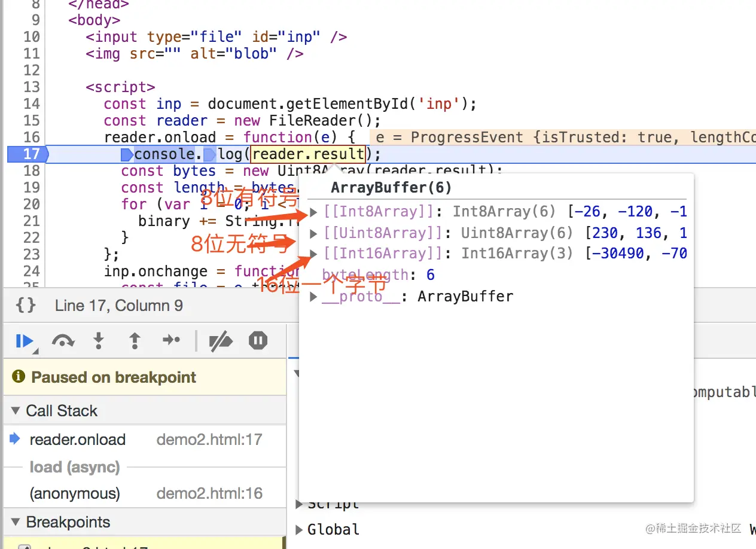Step out of current function
Viewport: 756px width, 549px height.
[135, 341]
